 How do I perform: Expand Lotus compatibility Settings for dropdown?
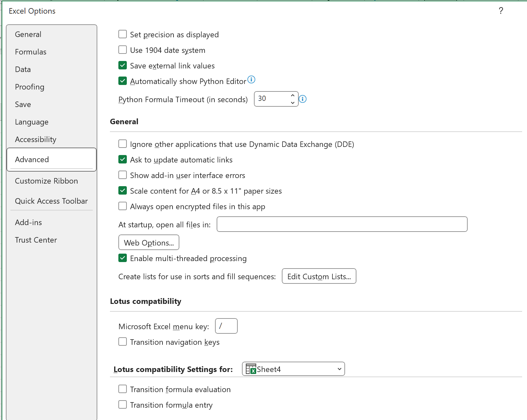[339, 369]
